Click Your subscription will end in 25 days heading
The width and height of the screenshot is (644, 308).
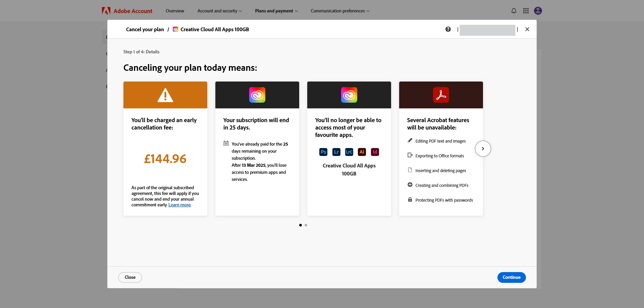[x=256, y=124]
